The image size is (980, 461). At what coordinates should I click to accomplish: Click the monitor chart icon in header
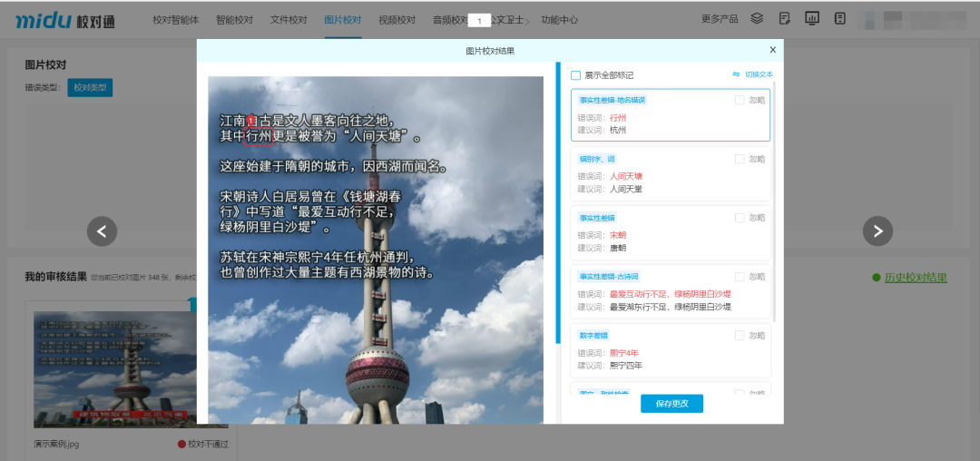(812, 18)
